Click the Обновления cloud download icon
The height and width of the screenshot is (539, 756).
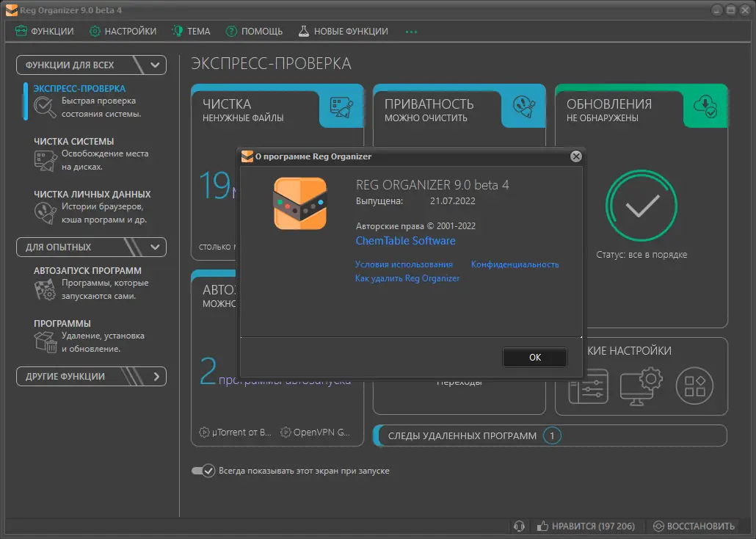(x=705, y=106)
